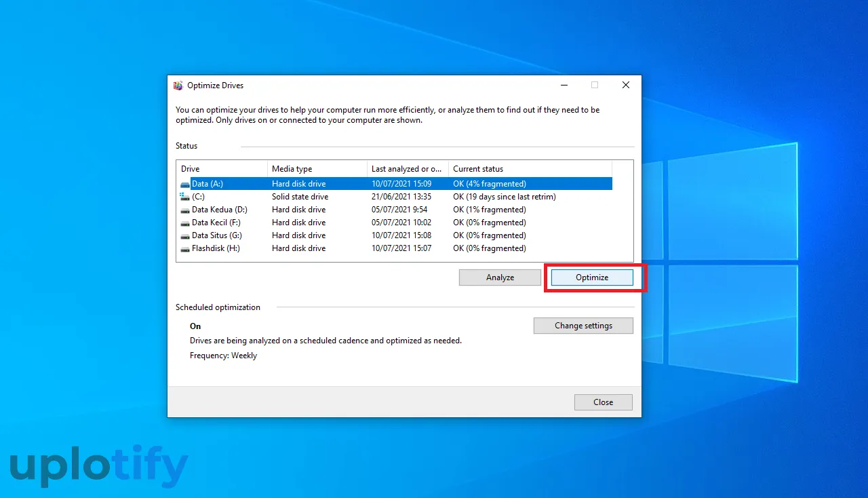868x498 pixels.
Task: Click the Data Kecil (F:) drive icon
Action: point(185,223)
